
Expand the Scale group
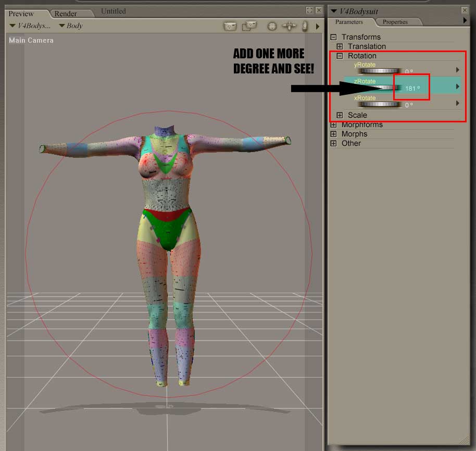(x=340, y=115)
